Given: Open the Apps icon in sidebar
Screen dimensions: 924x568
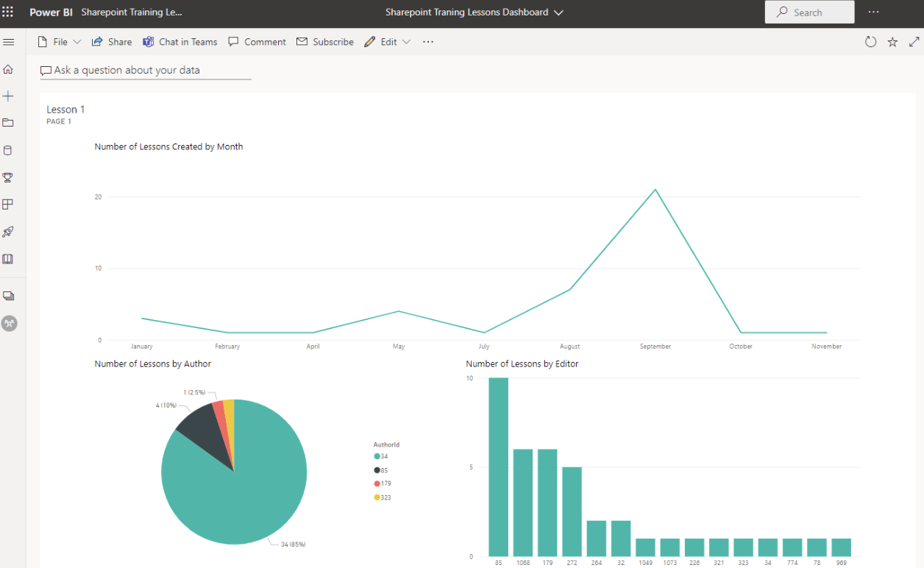Looking at the screenshot, I should (8, 205).
